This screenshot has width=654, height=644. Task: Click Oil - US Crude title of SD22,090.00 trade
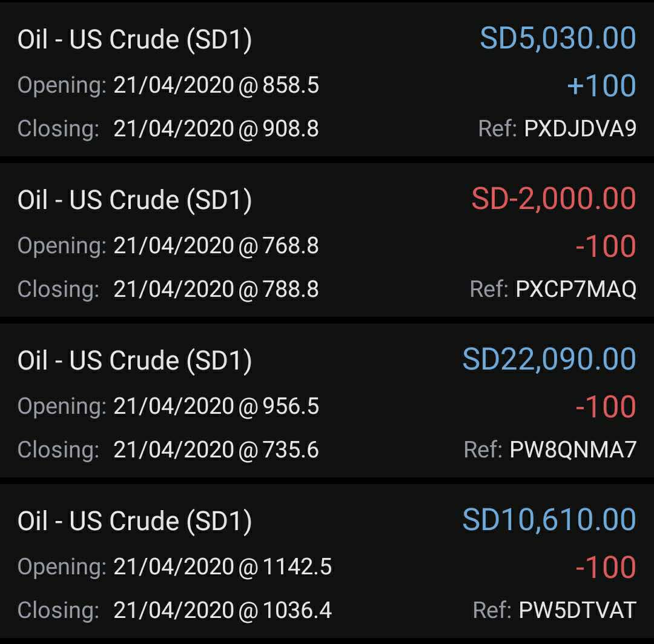[x=134, y=360]
